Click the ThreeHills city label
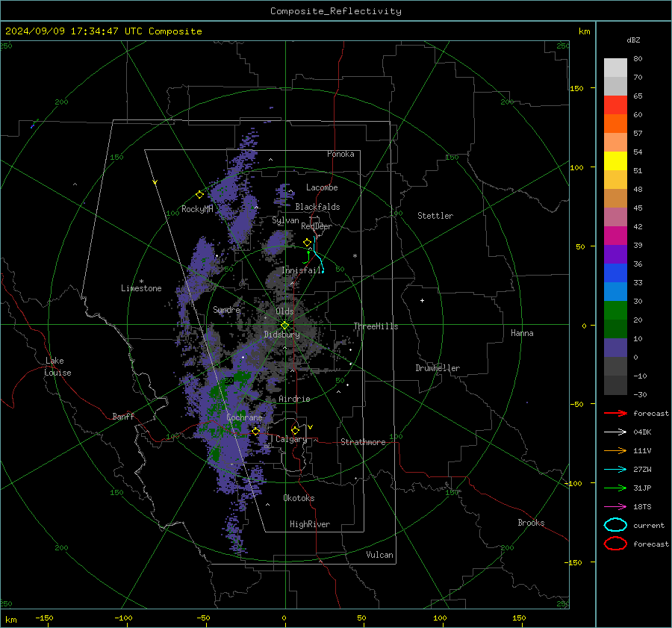The width and height of the screenshot is (672, 628). point(376,326)
